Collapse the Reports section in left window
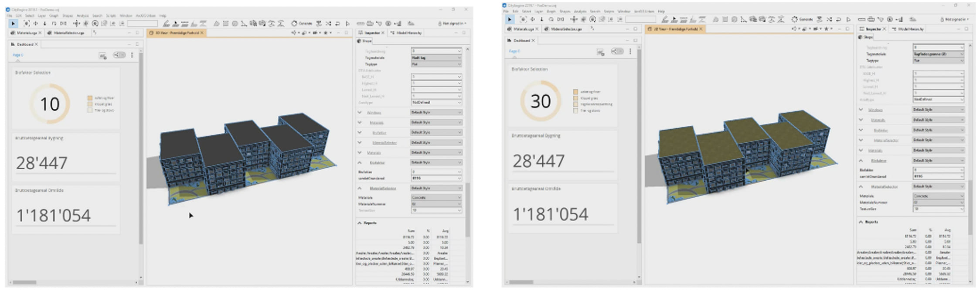 [360, 223]
